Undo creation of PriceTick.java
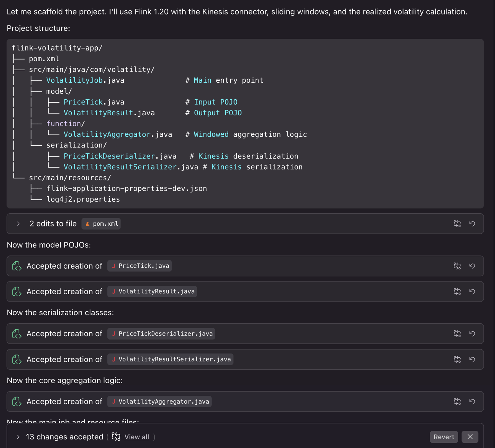Screen dimensions: 495x448 coord(472,266)
